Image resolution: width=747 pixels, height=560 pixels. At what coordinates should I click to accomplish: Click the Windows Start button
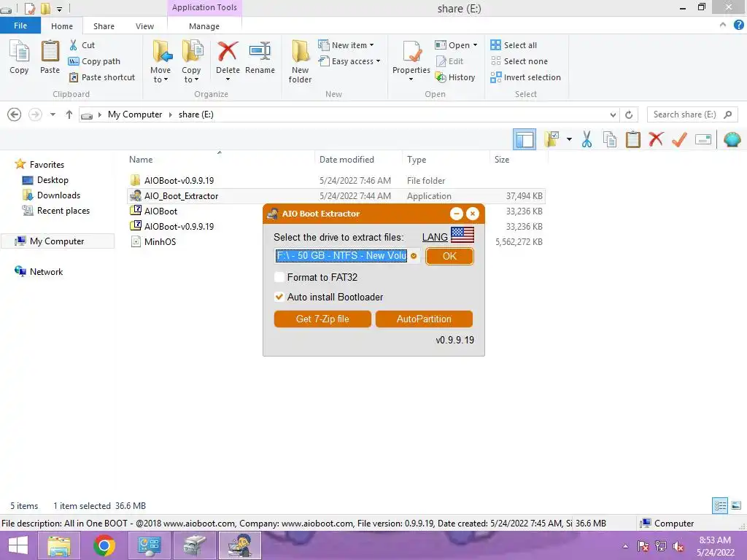pyautogui.click(x=18, y=545)
